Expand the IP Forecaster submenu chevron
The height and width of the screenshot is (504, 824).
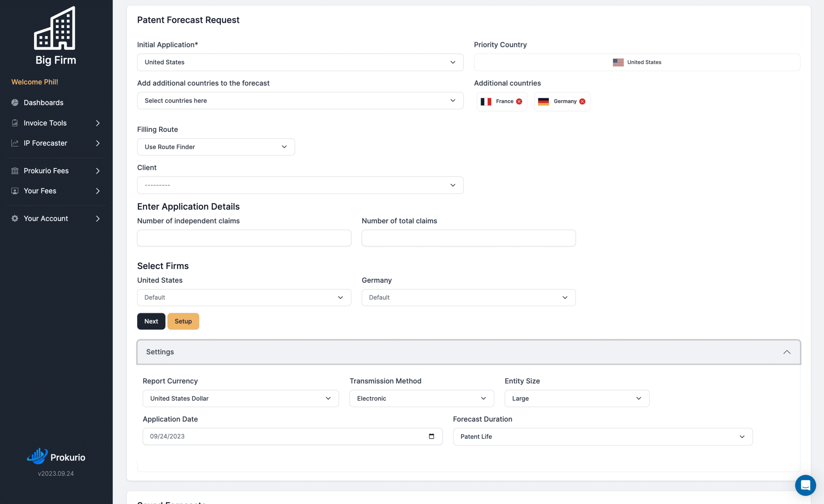98,143
